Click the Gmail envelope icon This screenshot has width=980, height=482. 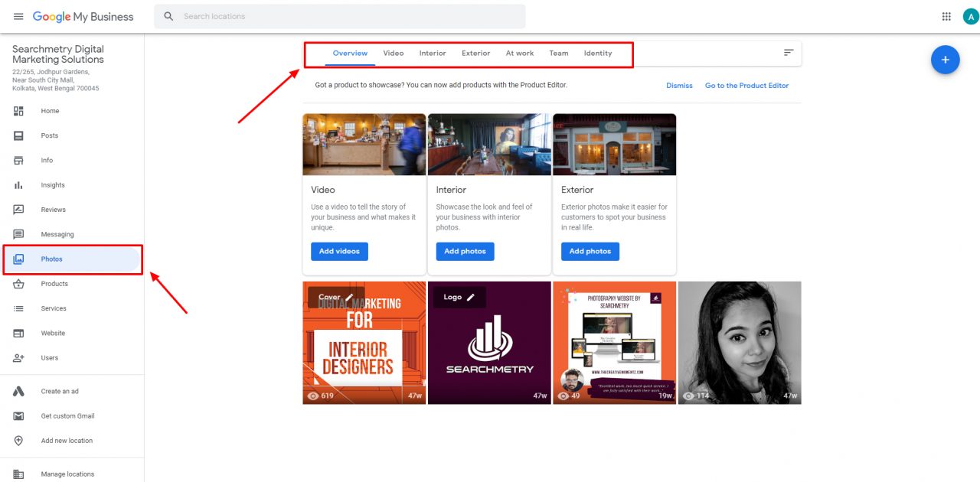[x=19, y=416]
